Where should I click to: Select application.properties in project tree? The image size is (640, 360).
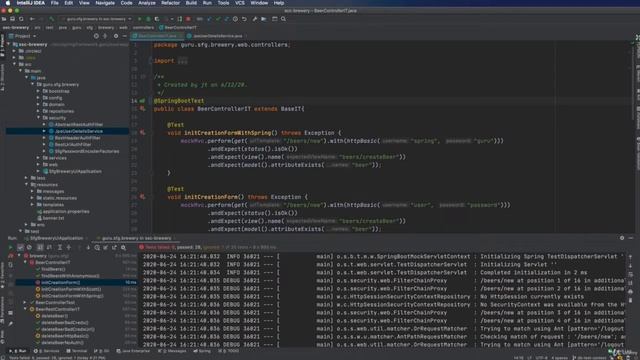tap(66, 211)
